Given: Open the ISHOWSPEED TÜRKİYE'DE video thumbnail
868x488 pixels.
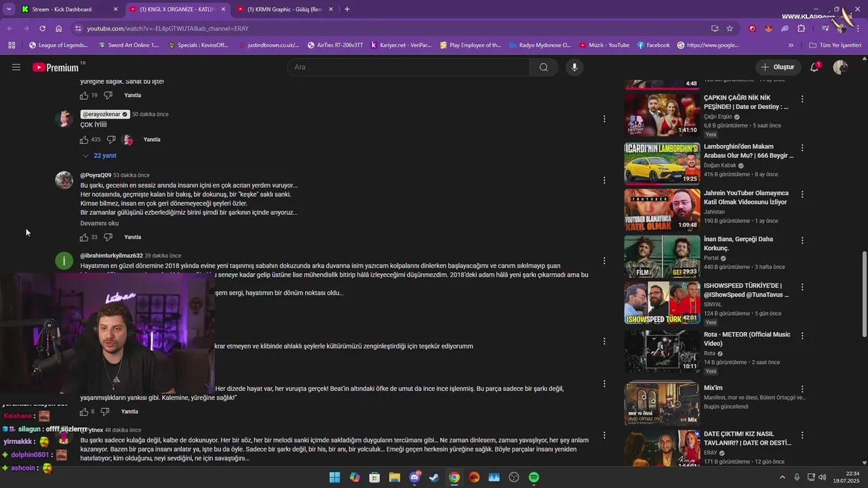Looking at the screenshot, I should point(662,303).
